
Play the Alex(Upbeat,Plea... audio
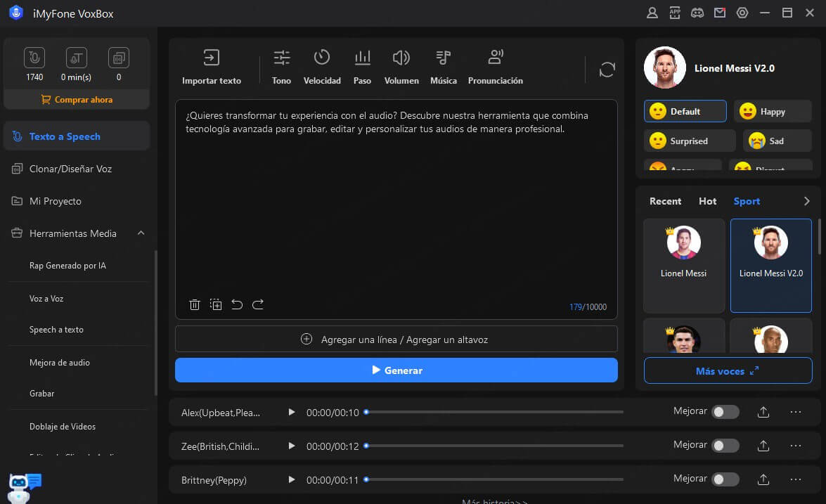291,412
